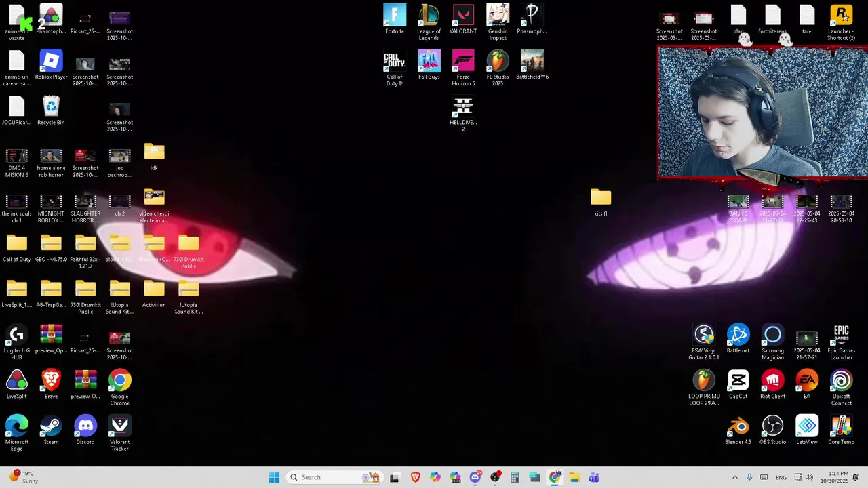Image resolution: width=868 pixels, height=488 pixels.
Task: Click the home alone rob horror video
Action: (x=51, y=163)
